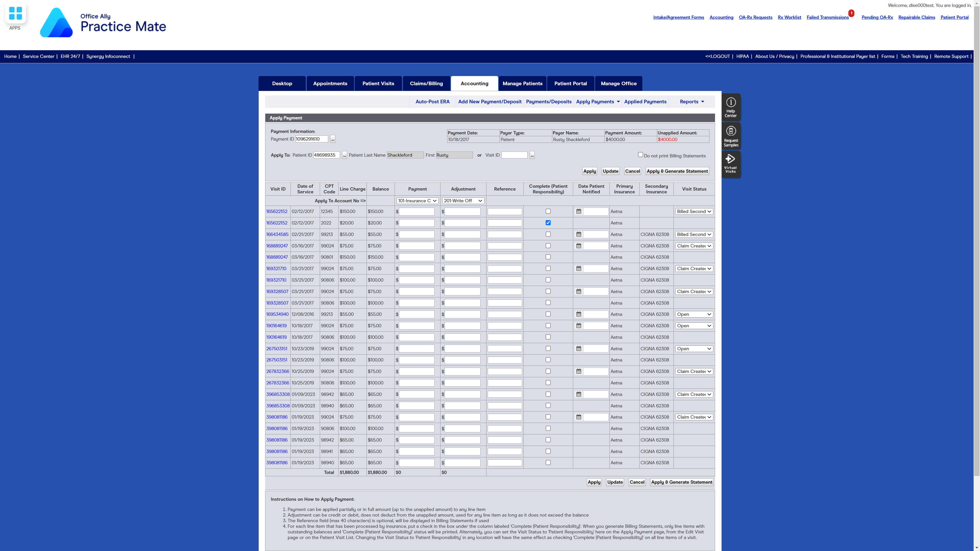Image resolution: width=980 pixels, height=551 pixels.
Task: Open the Help Center side panel icon
Action: 730,107
